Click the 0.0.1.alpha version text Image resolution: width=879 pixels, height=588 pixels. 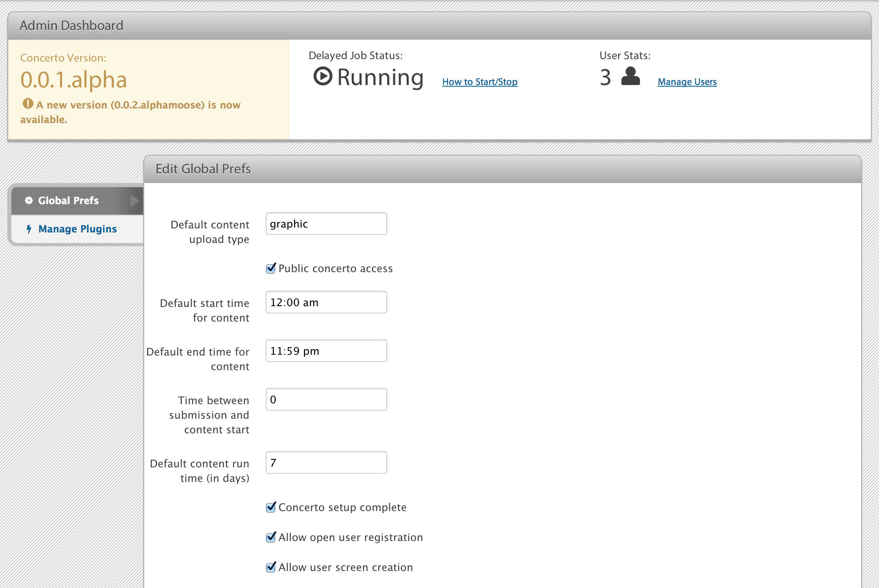click(x=74, y=80)
